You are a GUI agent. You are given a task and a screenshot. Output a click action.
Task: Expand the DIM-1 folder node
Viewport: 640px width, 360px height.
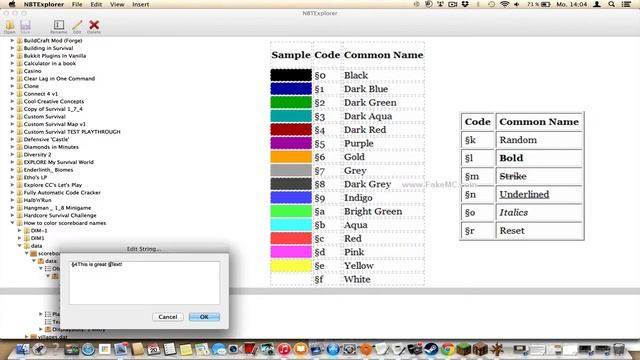coord(20,230)
